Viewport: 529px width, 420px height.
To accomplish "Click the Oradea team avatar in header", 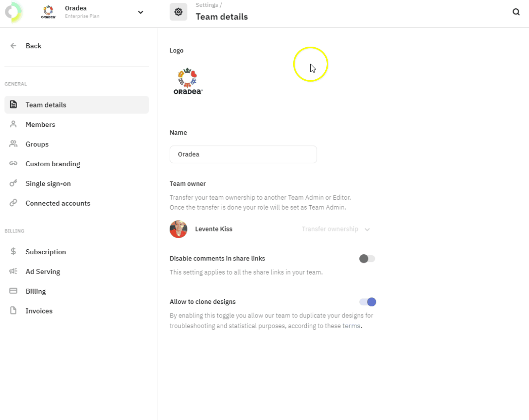I will (x=48, y=12).
